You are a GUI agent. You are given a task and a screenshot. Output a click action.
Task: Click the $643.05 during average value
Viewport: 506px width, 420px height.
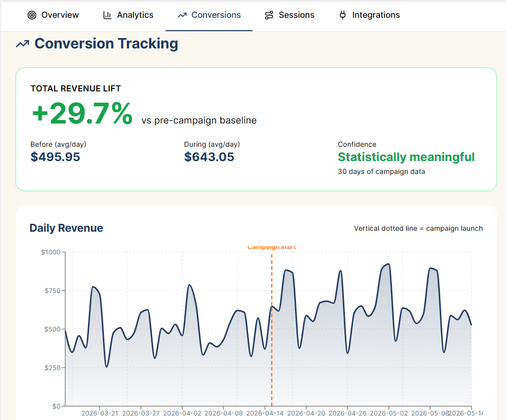[209, 157]
